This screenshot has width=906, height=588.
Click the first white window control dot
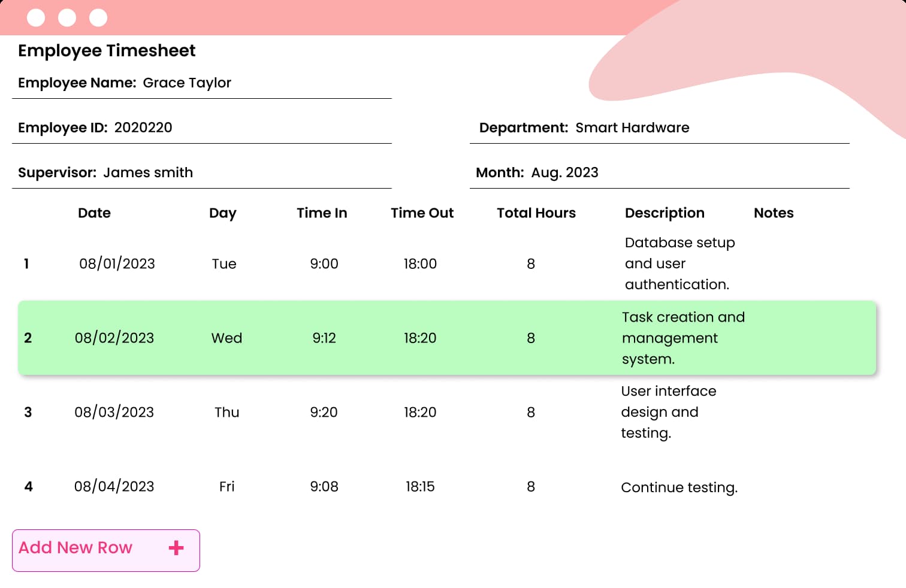tap(36, 18)
